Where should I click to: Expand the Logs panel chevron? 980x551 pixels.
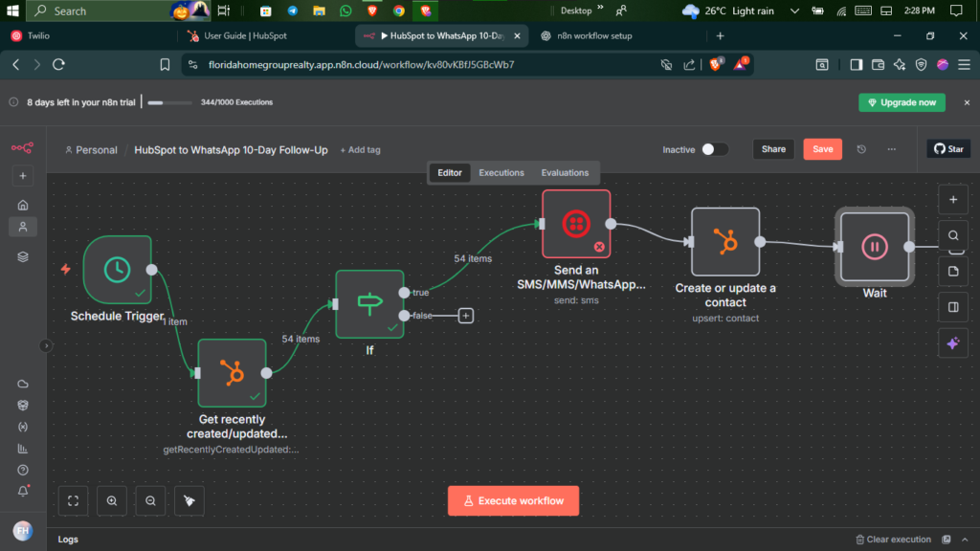965,540
